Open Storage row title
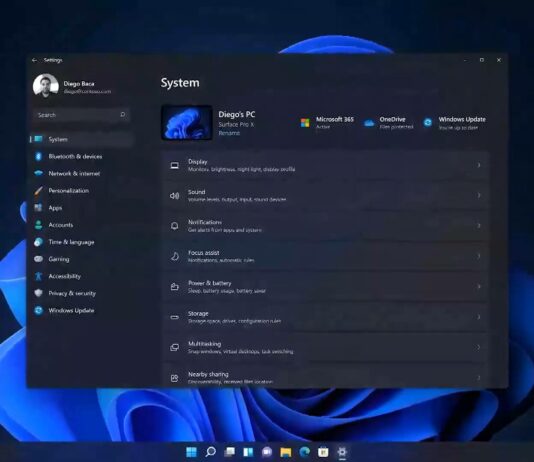This screenshot has width=534, height=462. [198, 314]
